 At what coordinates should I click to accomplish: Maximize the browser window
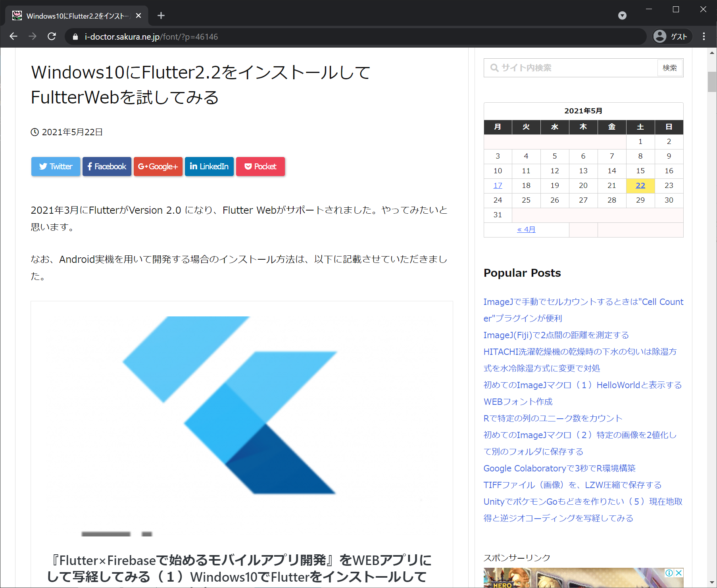click(676, 9)
